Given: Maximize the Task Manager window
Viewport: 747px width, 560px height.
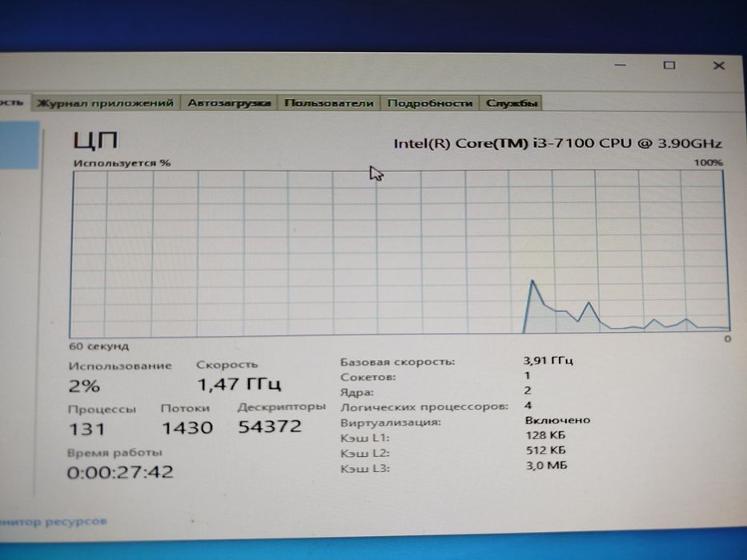Looking at the screenshot, I should click(669, 65).
